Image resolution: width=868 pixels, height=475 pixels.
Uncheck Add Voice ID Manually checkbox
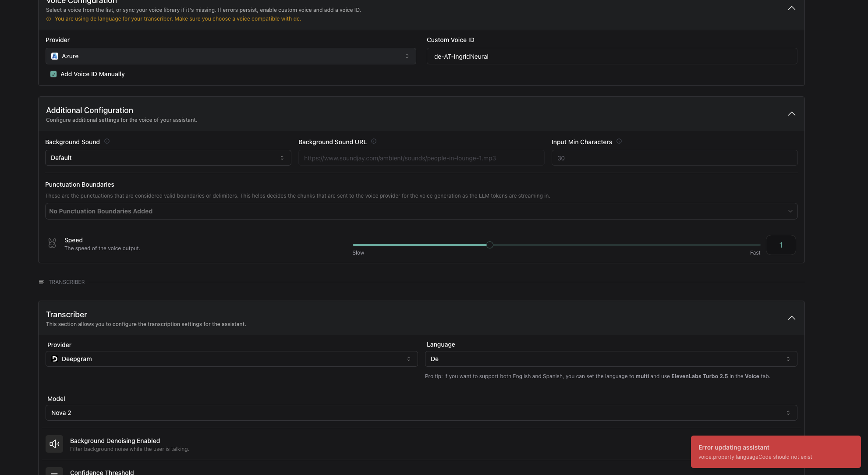[53, 74]
